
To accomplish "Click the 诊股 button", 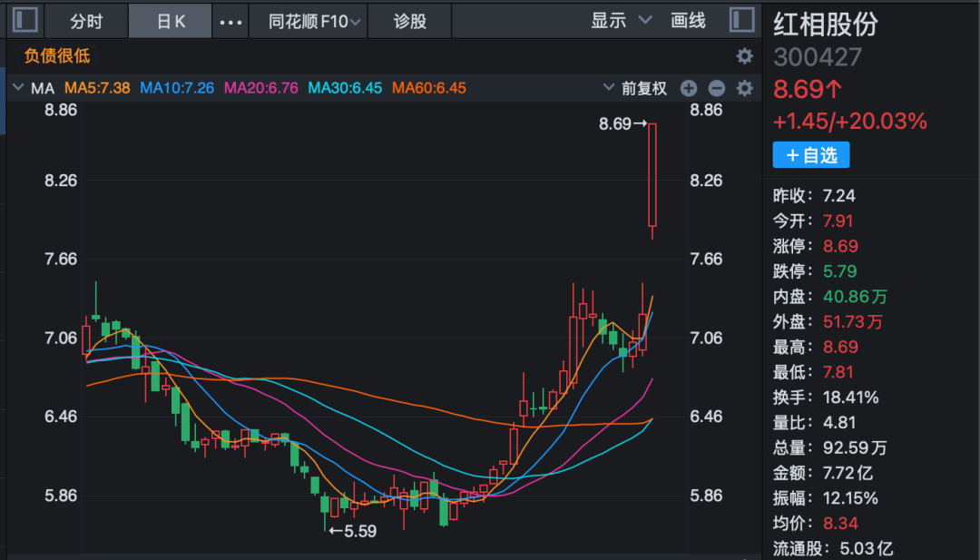I will click(x=410, y=21).
